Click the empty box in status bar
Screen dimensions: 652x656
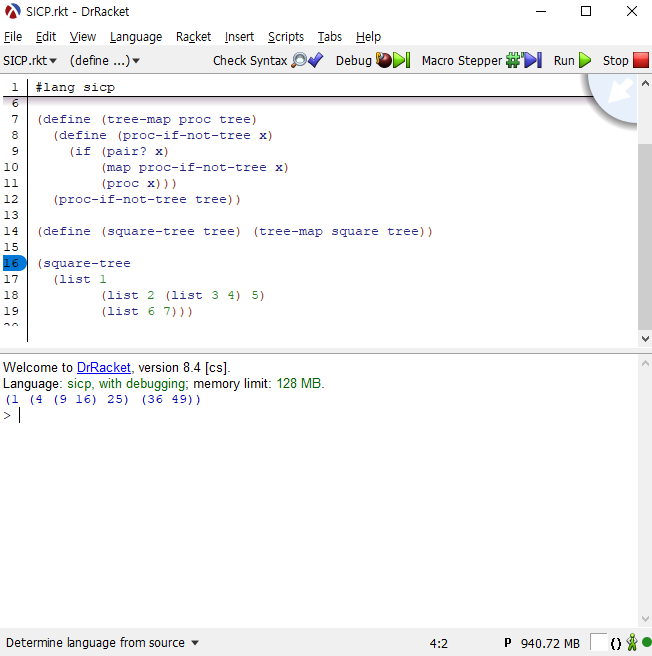click(x=598, y=642)
